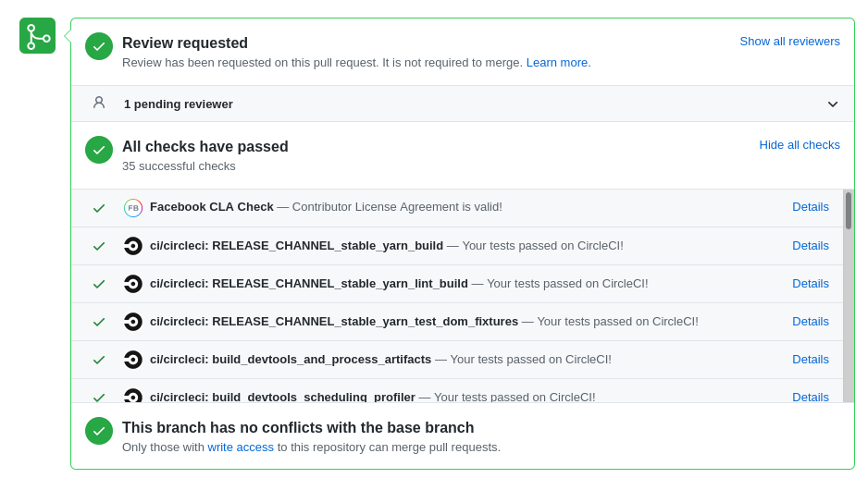The width and height of the screenshot is (868, 478).
Task: Open Learn more link about reviews
Action: click(558, 63)
